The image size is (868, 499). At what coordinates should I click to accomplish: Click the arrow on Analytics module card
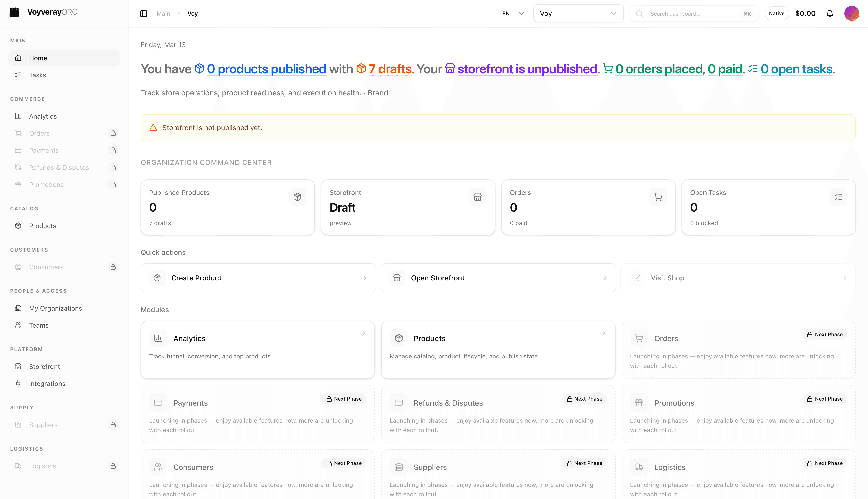pyautogui.click(x=362, y=333)
